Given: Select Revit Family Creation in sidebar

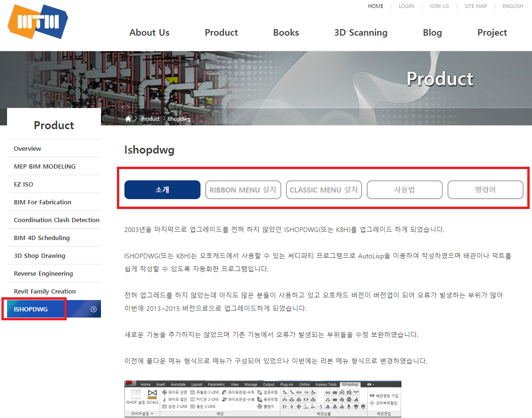Looking at the screenshot, I should 54,292.
